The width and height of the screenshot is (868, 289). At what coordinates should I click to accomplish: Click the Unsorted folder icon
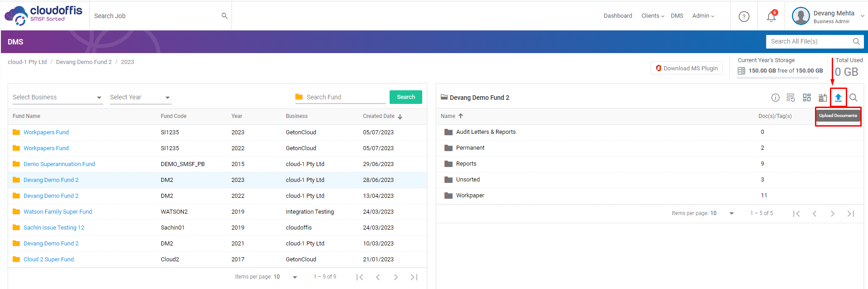448,180
